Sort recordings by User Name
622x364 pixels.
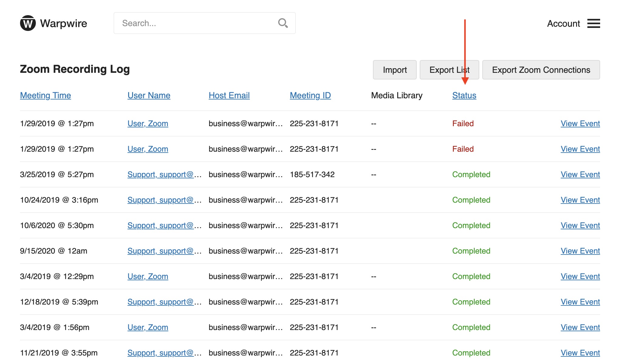(148, 95)
